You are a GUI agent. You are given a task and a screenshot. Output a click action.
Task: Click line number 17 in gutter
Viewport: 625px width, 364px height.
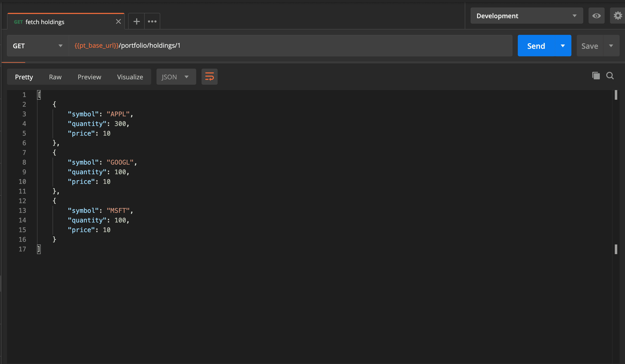point(22,249)
